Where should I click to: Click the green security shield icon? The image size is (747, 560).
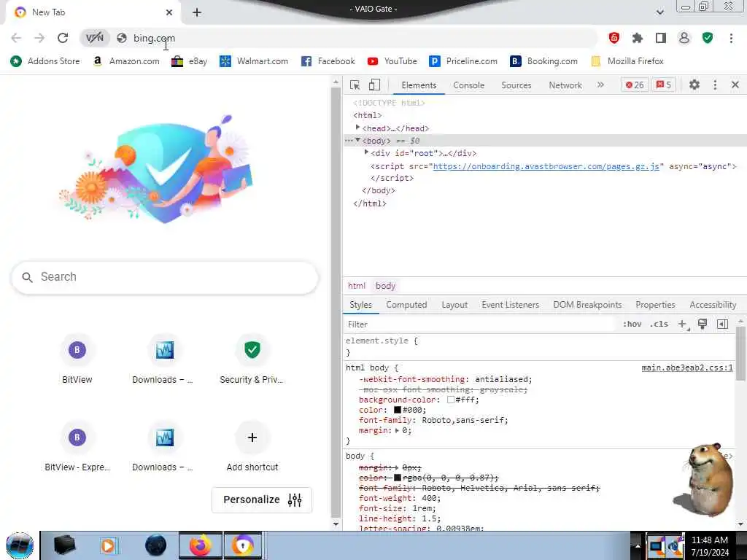pyautogui.click(x=708, y=38)
